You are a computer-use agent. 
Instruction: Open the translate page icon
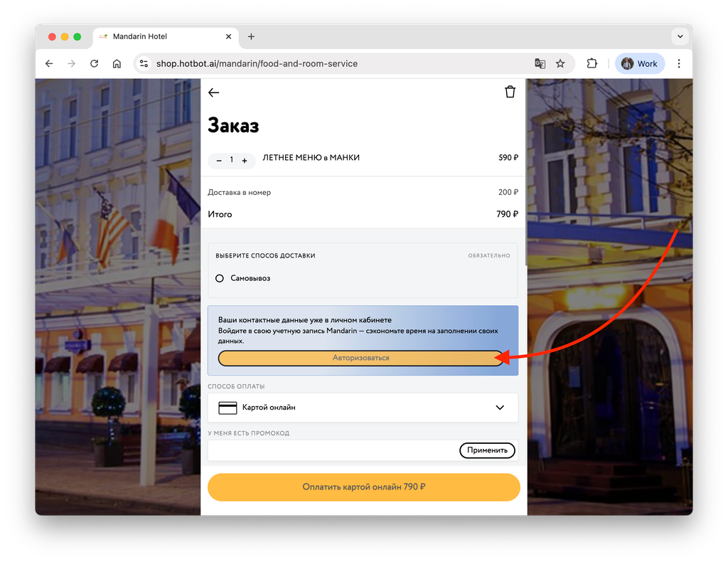[540, 63]
